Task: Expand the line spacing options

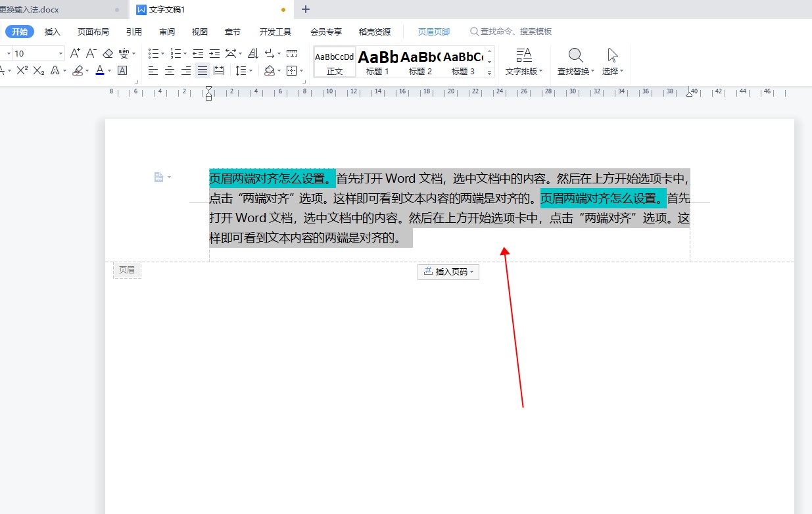Action: tap(251, 71)
